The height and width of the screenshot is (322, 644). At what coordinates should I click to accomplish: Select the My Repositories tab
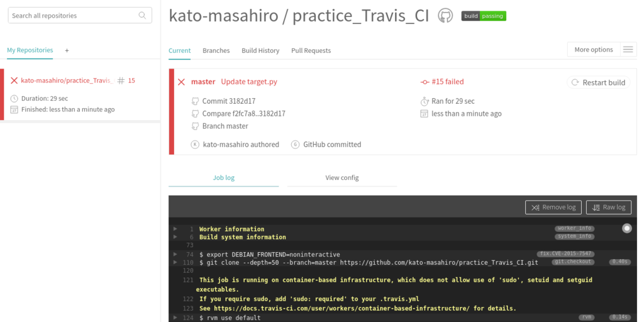coord(30,50)
